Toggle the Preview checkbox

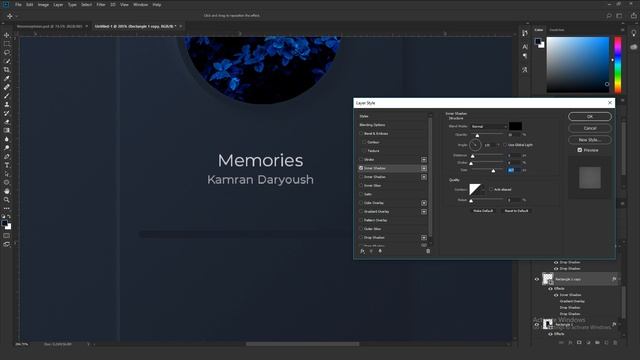pos(580,150)
